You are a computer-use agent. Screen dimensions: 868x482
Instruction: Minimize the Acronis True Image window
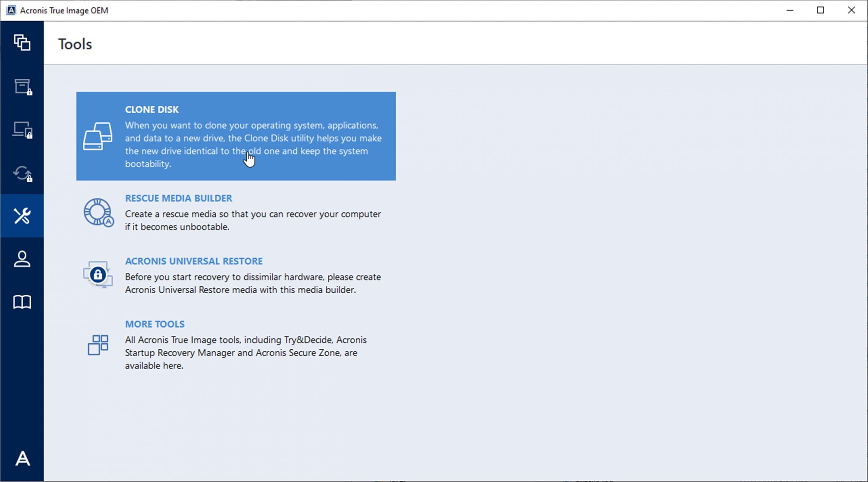click(x=790, y=10)
